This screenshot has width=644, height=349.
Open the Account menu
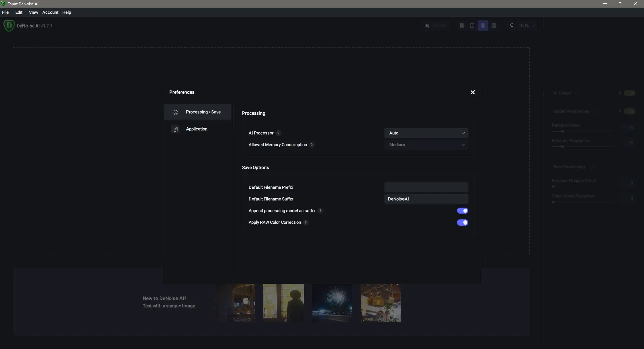(50, 12)
